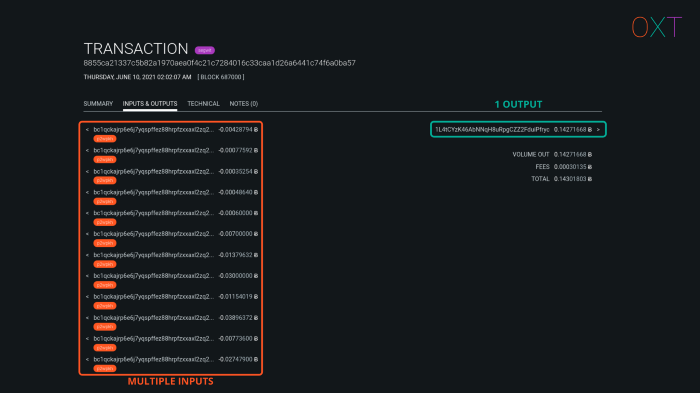Click the transaction hash 8855ca21337c5b82...

[x=220, y=63]
